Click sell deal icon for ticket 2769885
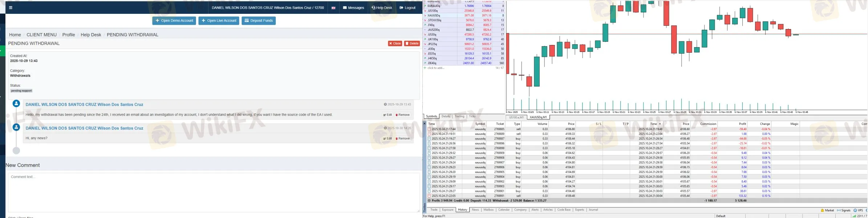The height and width of the screenshot is (218, 868). pos(429,129)
